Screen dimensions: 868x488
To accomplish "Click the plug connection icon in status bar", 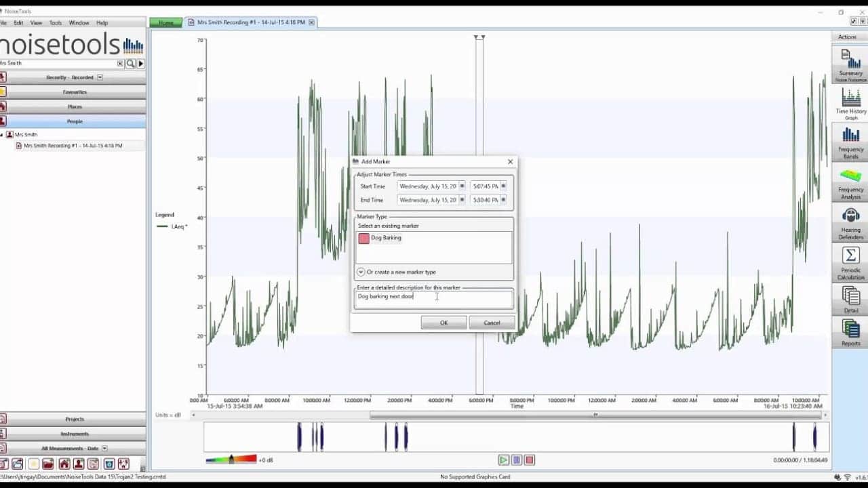I will [837, 478].
